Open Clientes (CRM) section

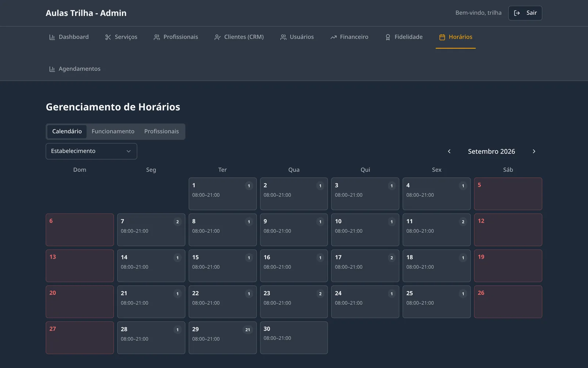point(239,37)
